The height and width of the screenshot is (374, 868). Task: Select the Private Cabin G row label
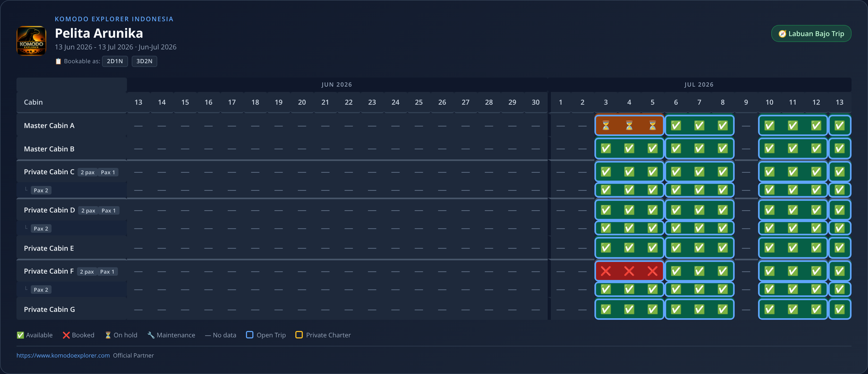[x=49, y=309]
